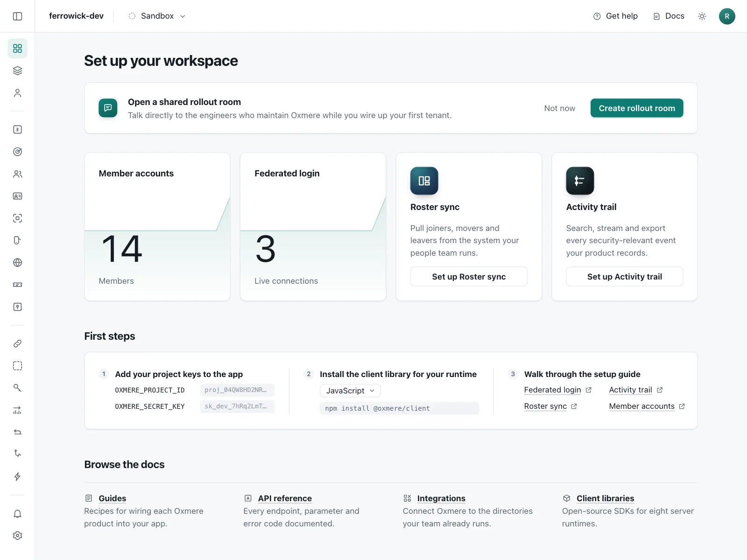Viewport: 747px width, 560px height.
Task: Open the API reference docs link
Action: [x=285, y=498]
